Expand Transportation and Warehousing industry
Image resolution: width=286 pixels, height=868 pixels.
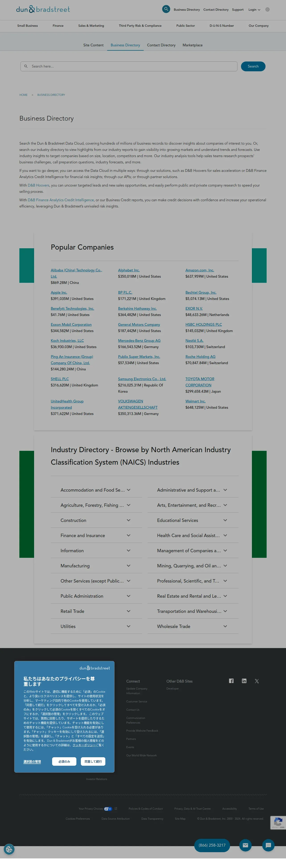click(193, 611)
